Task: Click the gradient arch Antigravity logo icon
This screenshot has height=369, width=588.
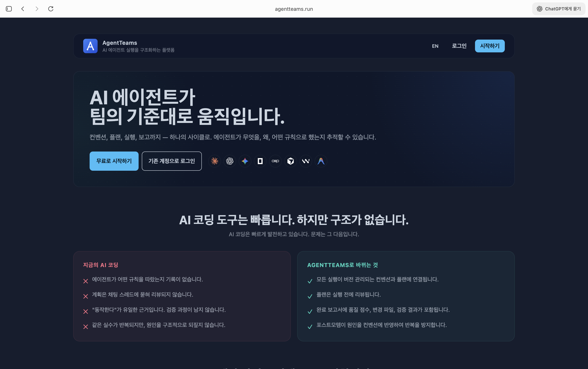Action: click(x=321, y=161)
